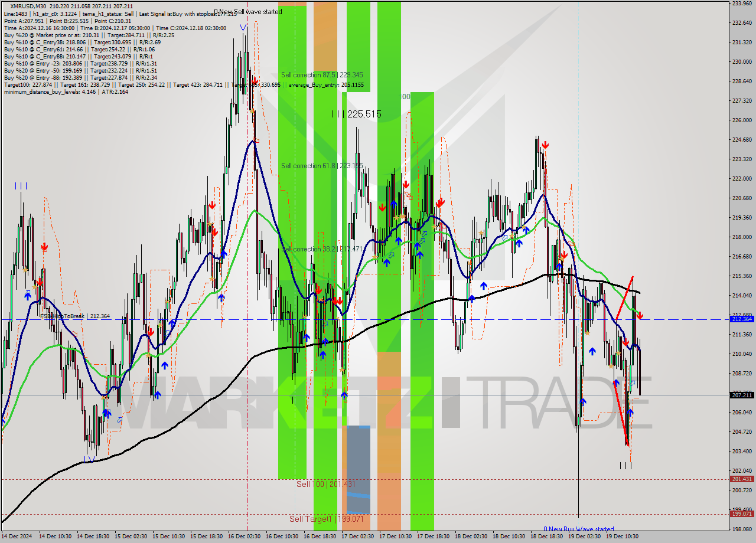Click the 'Buy %20 @ Entry -88: 192.389' line
Image resolution: width=756 pixels, height=543 pixels.
tap(80, 78)
